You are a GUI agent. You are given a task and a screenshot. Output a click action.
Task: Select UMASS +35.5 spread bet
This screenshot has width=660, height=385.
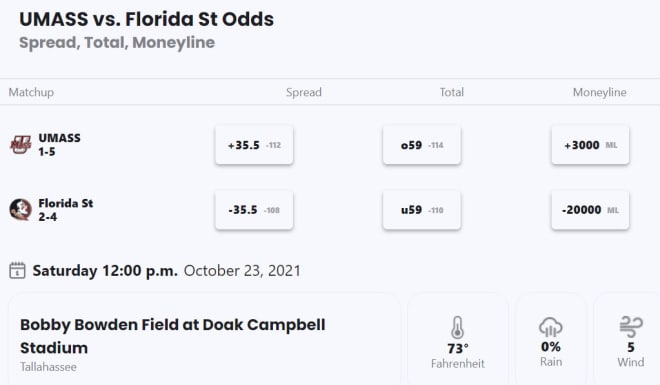pos(254,145)
